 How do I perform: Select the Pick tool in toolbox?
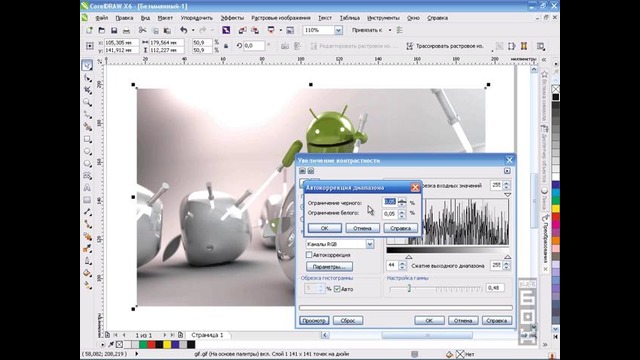[87, 65]
